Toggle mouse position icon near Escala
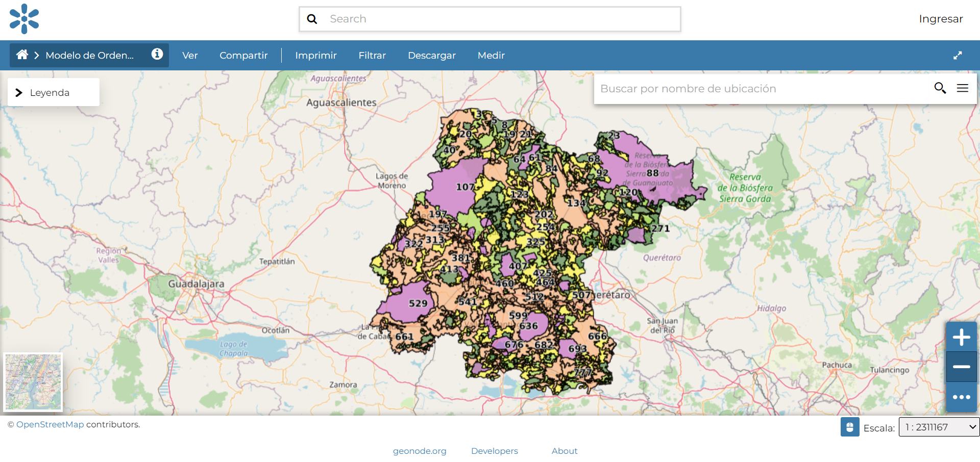 tap(850, 427)
